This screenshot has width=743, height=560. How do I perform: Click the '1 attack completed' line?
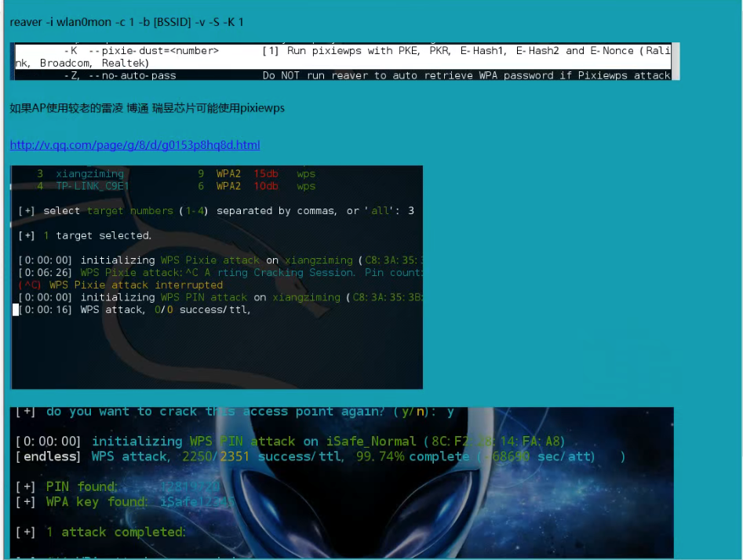click(x=100, y=532)
